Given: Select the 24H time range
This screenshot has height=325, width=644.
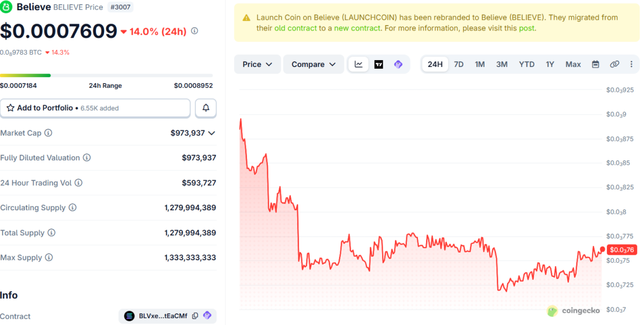Looking at the screenshot, I should coord(435,64).
